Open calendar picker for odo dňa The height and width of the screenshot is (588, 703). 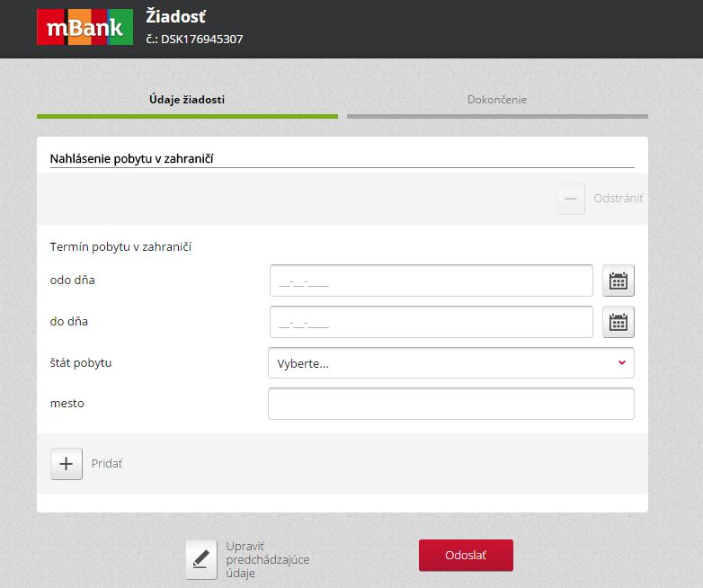click(618, 281)
